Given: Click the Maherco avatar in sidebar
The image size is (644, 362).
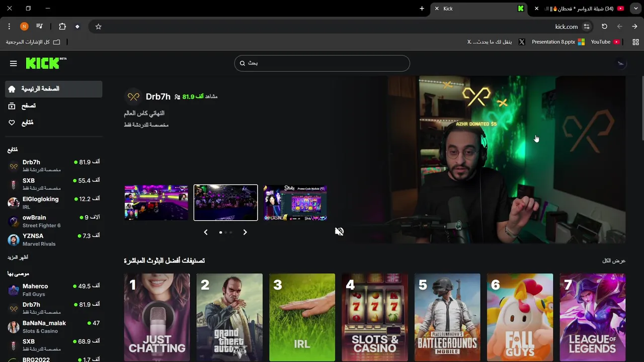Looking at the screenshot, I should pyautogui.click(x=14, y=290).
